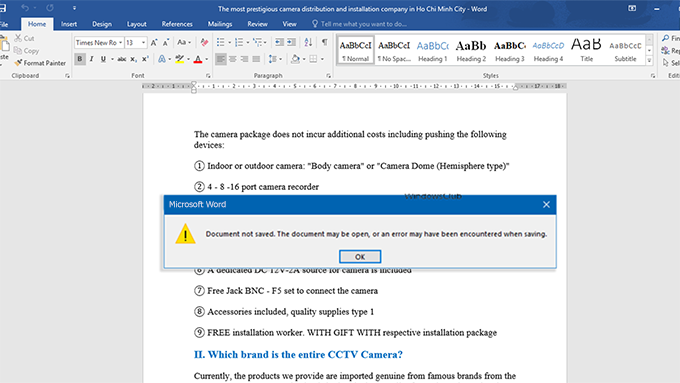Close the Microsoft Word error dialog

pyautogui.click(x=546, y=204)
